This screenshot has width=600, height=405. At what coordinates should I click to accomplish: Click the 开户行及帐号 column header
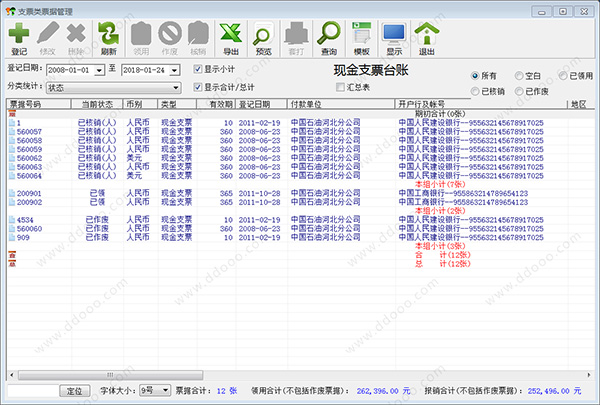pos(481,104)
